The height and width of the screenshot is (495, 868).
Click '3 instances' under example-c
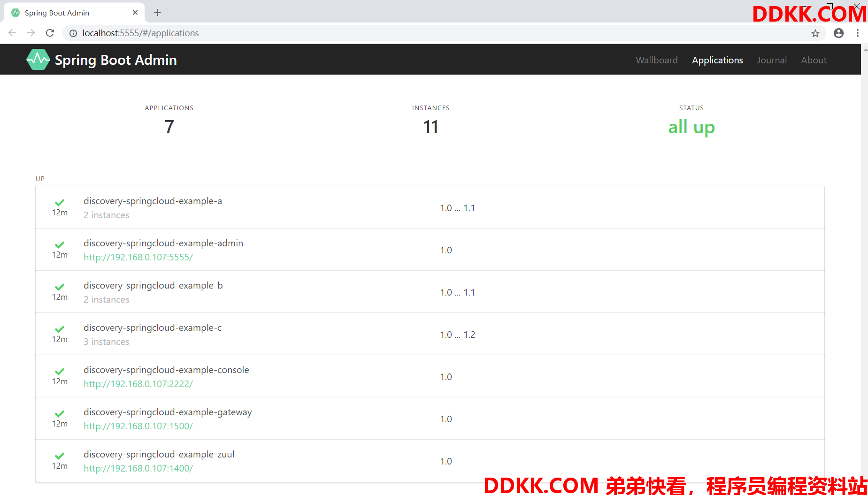point(106,342)
